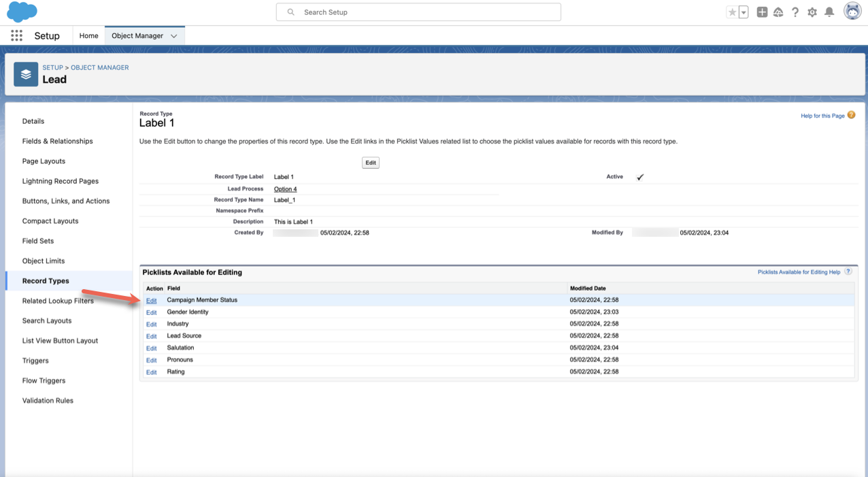
Task: Open the notifications bell
Action: pyautogui.click(x=829, y=12)
